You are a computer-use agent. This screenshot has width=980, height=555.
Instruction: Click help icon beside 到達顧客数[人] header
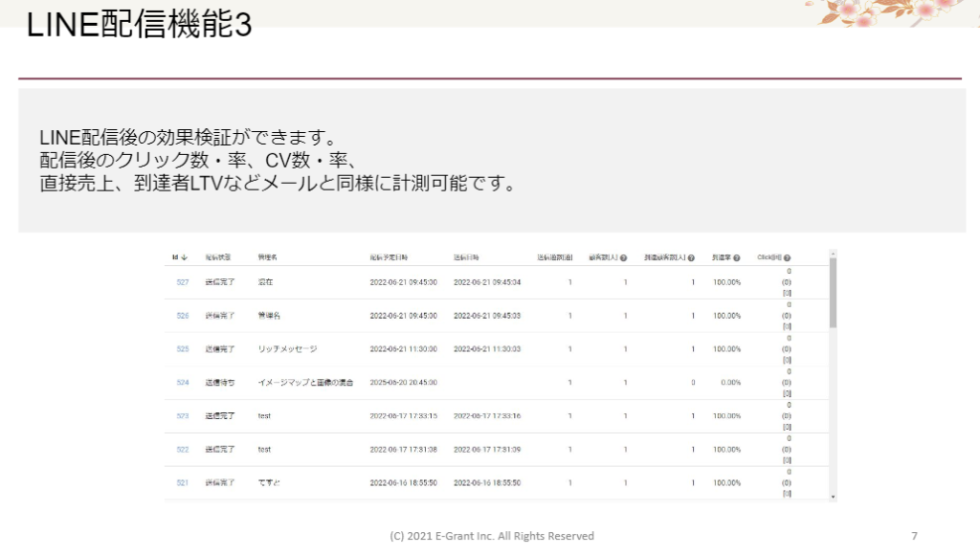tap(691, 258)
